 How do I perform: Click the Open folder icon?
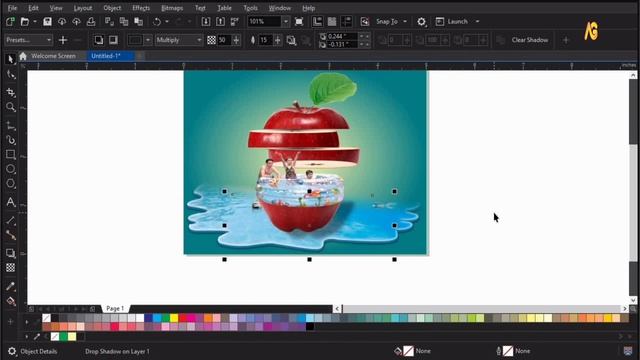point(24,22)
